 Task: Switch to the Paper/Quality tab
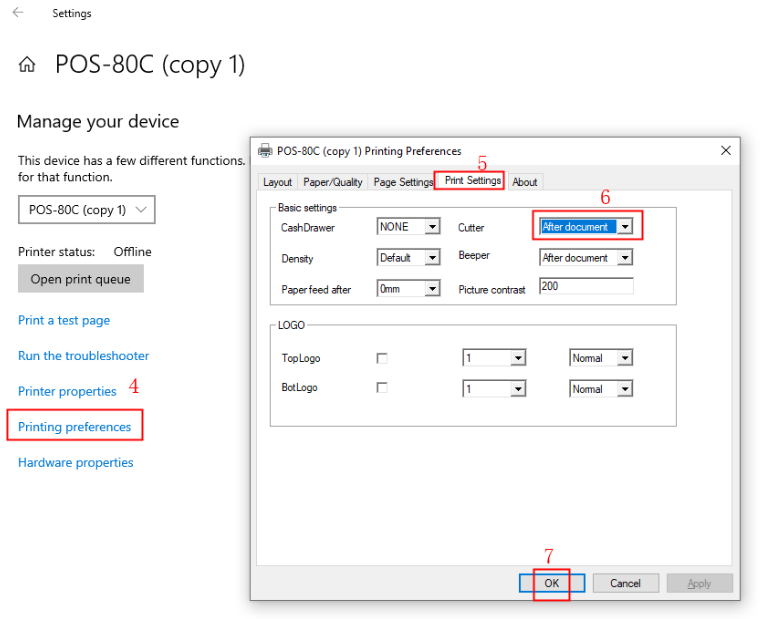333,182
